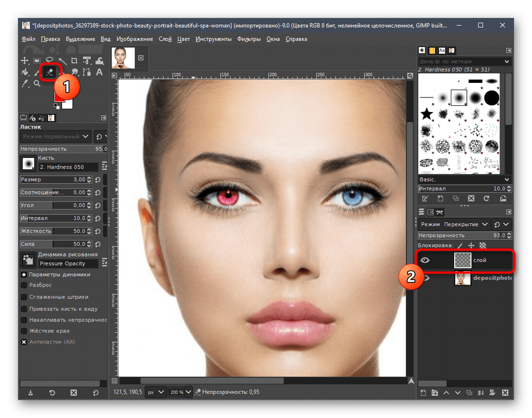Open the Фильтры menu
The height and width of the screenshot is (418, 532).
coord(249,39)
